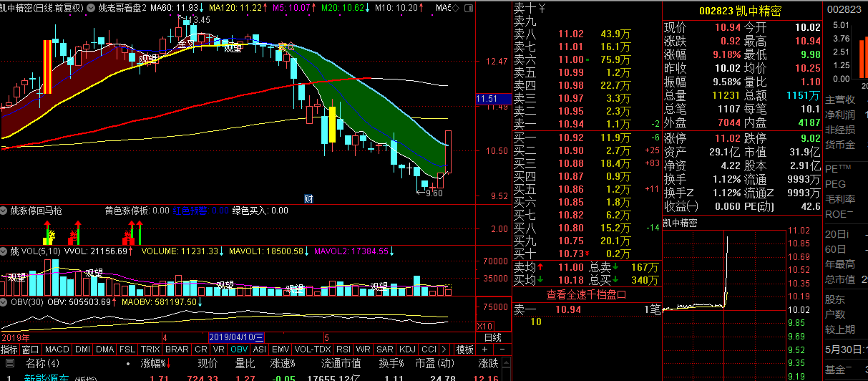The height and width of the screenshot is (381, 868).
Task: Switch indicator to VR
Action: (218, 349)
